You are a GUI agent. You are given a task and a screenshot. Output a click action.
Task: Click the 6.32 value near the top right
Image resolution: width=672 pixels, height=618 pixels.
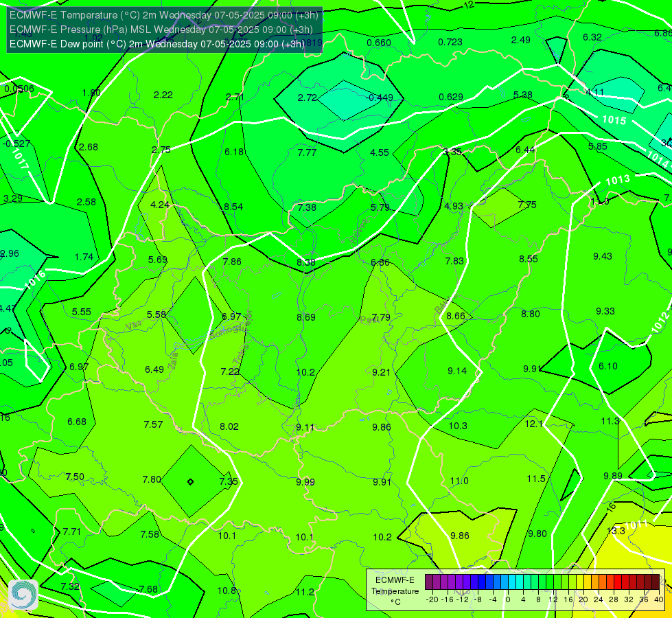pos(592,37)
